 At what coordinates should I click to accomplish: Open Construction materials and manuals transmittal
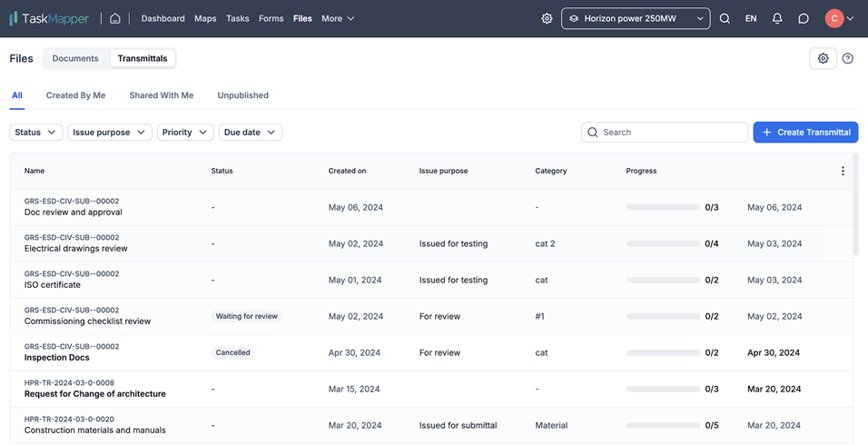click(94, 430)
